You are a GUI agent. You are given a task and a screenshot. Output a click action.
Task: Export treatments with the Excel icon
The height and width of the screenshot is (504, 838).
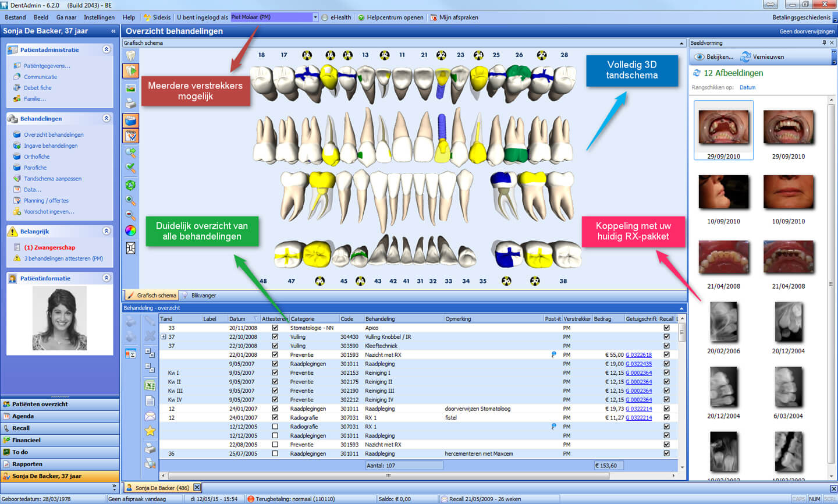point(150,385)
